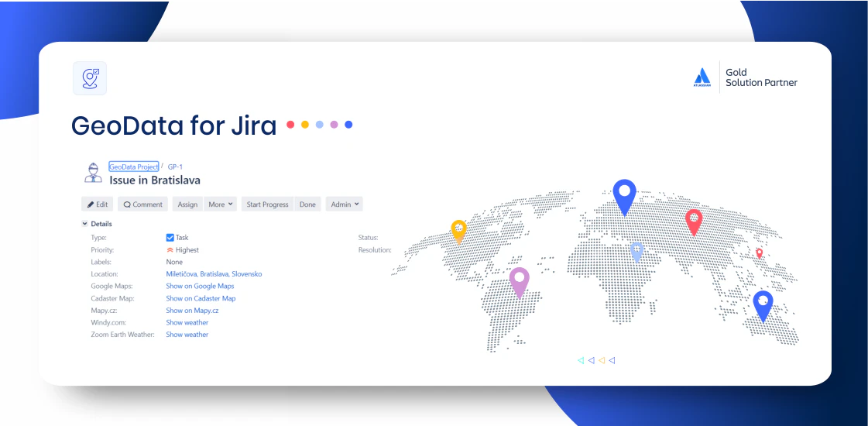This screenshot has height=426, width=868.
Task: Select the large red map pin on Asia
Action: [694, 223]
